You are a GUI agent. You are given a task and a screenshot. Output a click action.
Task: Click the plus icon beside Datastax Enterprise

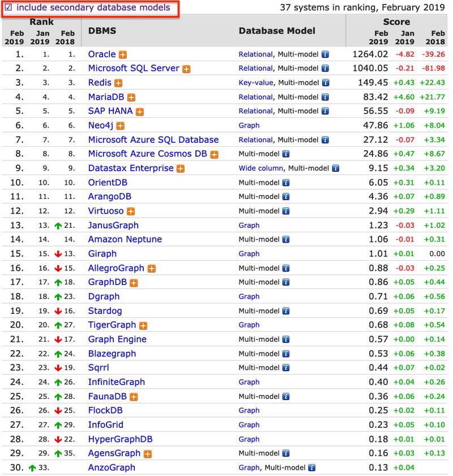(x=181, y=169)
